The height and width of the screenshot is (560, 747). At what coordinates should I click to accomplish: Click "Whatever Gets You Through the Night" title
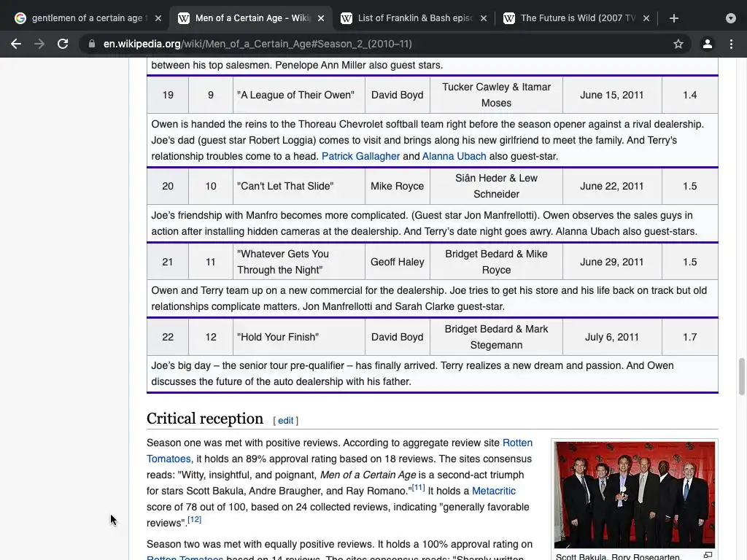(x=283, y=262)
